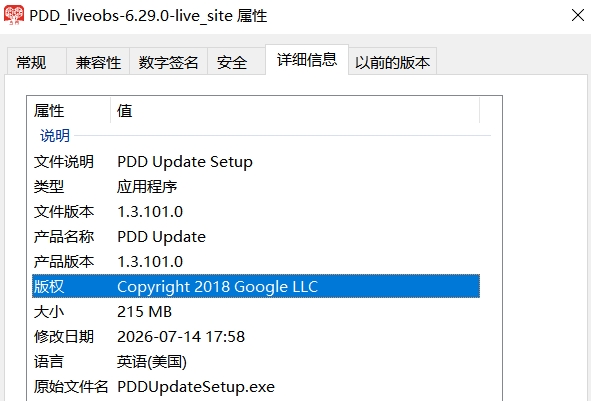Select the 类型 应用程序 row

[256, 187]
